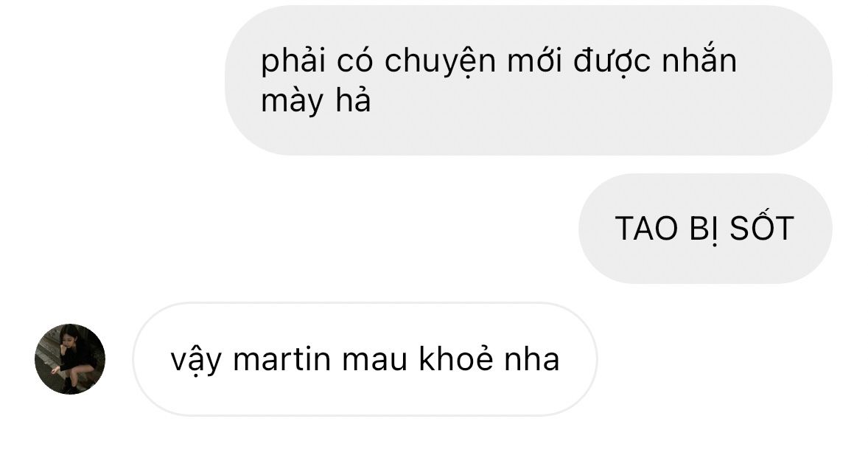This screenshot has width=868, height=458.
Task: Click the word 'vậy' in received bubble
Action: coord(196,361)
